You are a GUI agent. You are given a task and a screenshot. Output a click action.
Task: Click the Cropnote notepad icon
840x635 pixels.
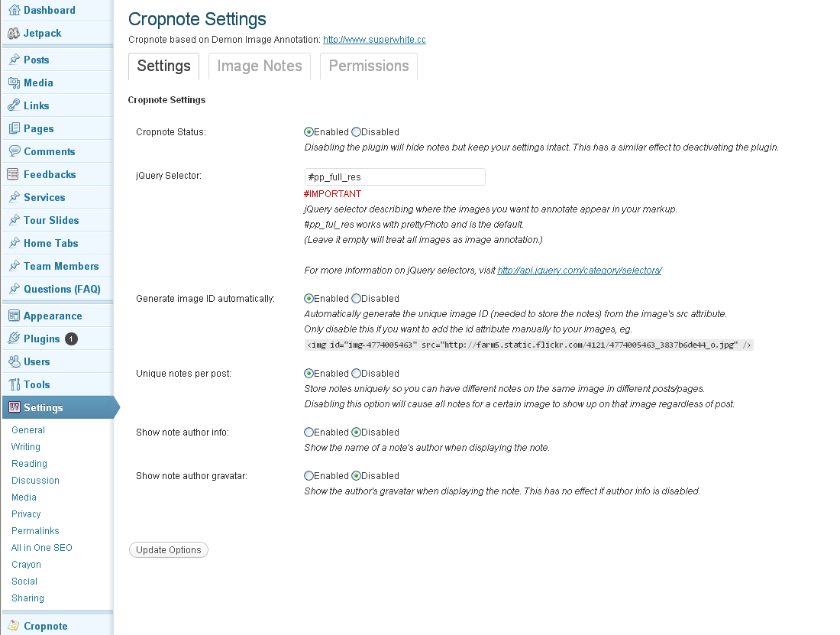(14, 626)
